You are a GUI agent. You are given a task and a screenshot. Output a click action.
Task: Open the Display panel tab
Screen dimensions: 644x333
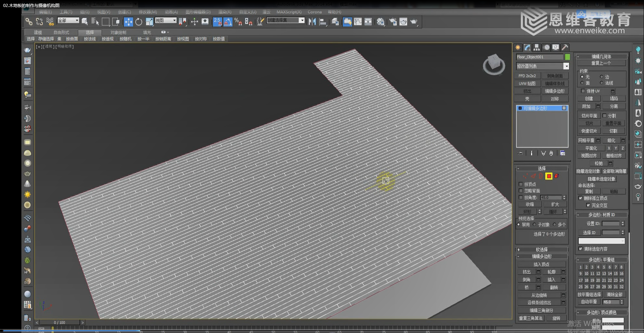(555, 48)
